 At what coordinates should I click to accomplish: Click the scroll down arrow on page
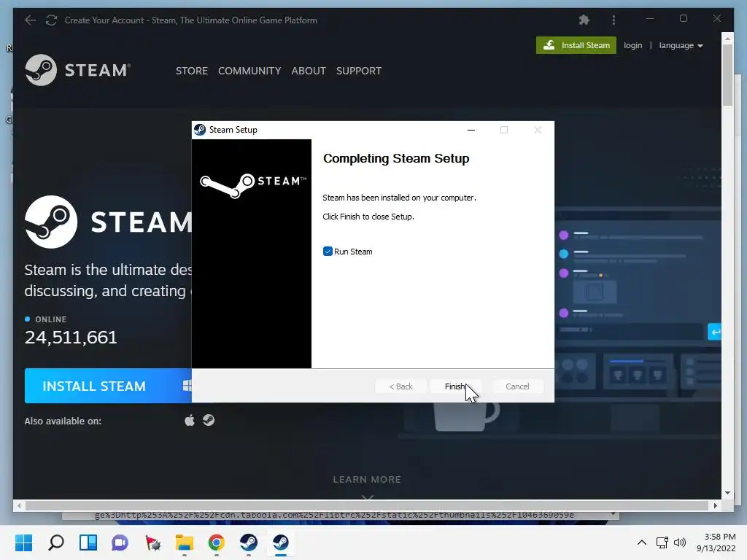click(727, 493)
